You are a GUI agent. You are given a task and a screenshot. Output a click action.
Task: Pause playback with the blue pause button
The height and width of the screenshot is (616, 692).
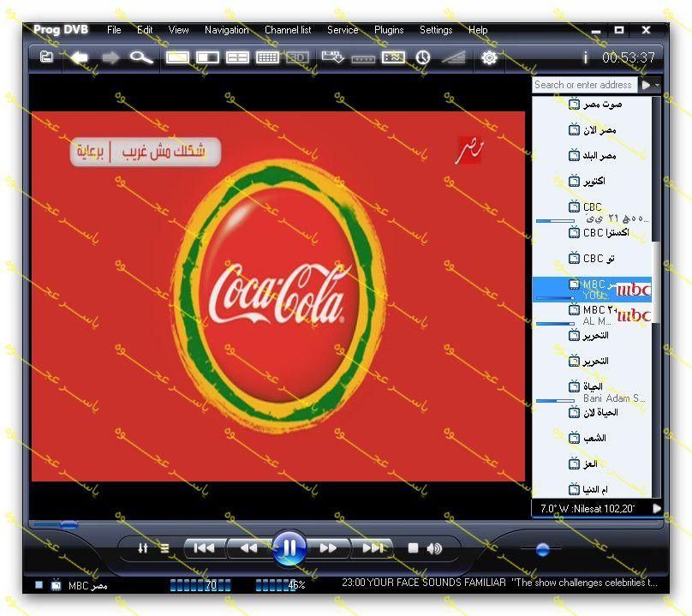tap(289, 548)
